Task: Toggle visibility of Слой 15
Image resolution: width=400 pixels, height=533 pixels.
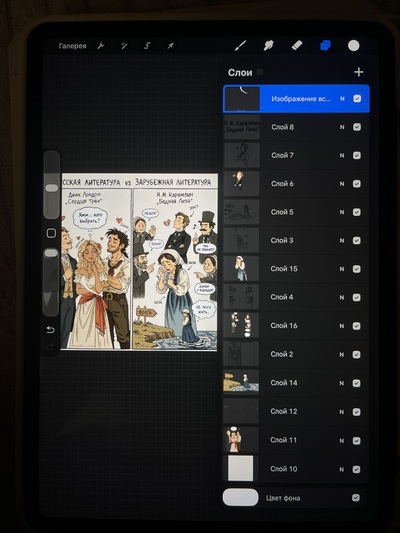Action: pyautogui.click(x=356, y=269)
